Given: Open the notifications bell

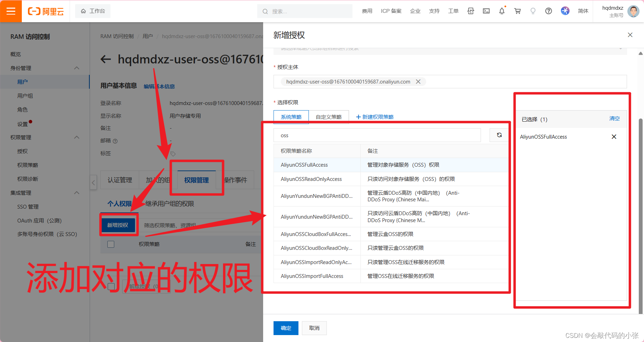Looking at the screenshot, I should coord(502,11).
